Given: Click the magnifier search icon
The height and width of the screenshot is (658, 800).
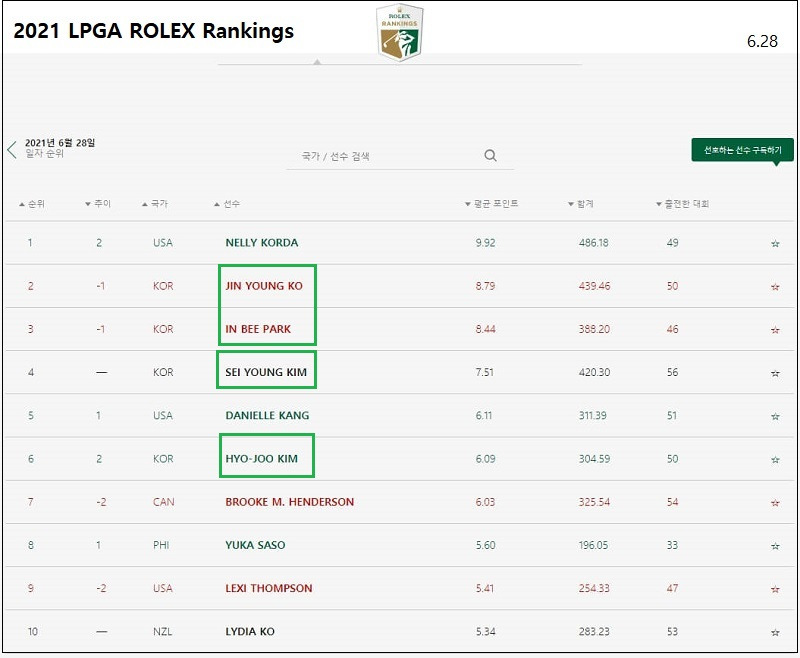Looking at the screenshot, I should point(490,156).
